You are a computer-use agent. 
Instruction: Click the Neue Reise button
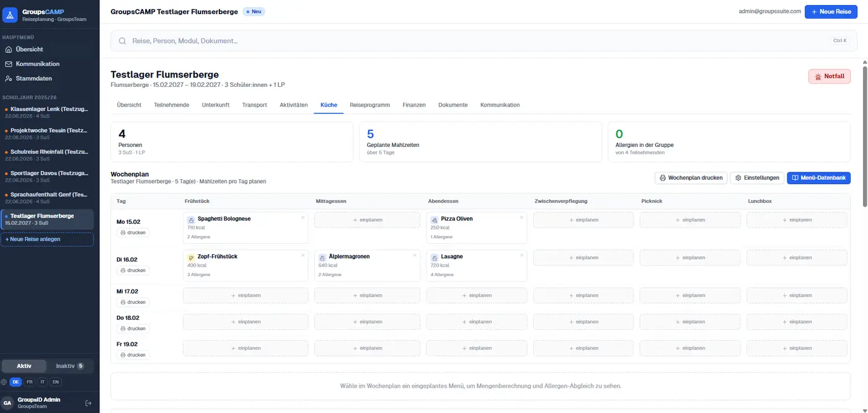(x=831, y=12)
